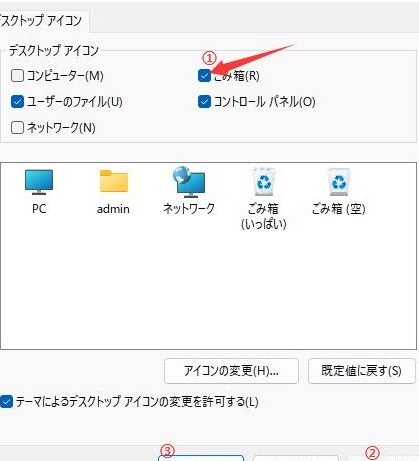
Task: Click the PC label text
Action: coord(39,209)
